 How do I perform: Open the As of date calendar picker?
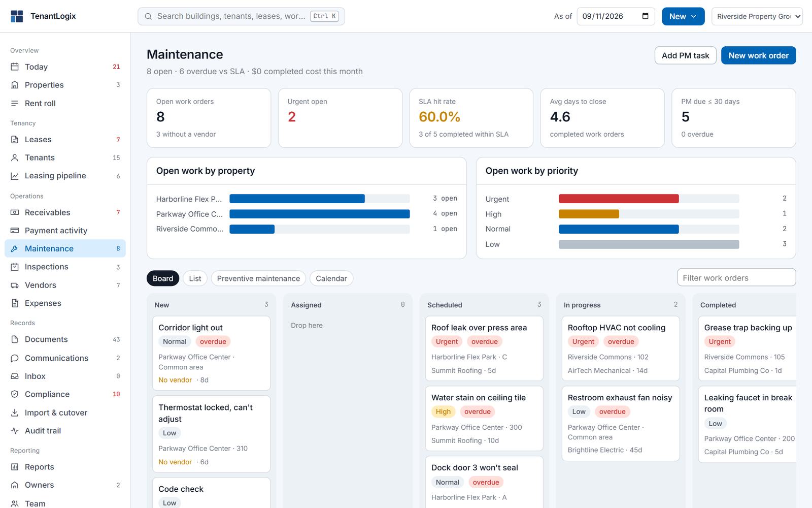(645, 16)
